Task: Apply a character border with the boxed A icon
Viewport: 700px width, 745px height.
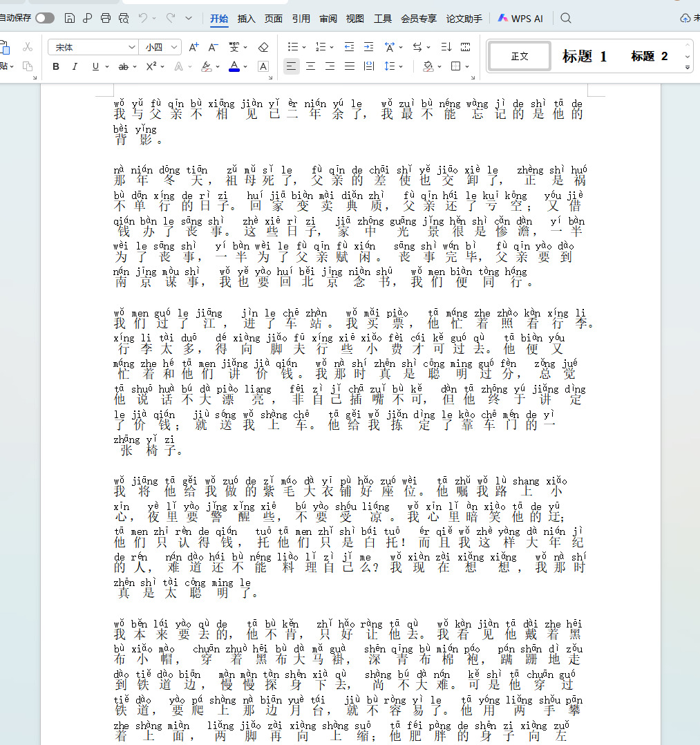Action: point(263,66)
